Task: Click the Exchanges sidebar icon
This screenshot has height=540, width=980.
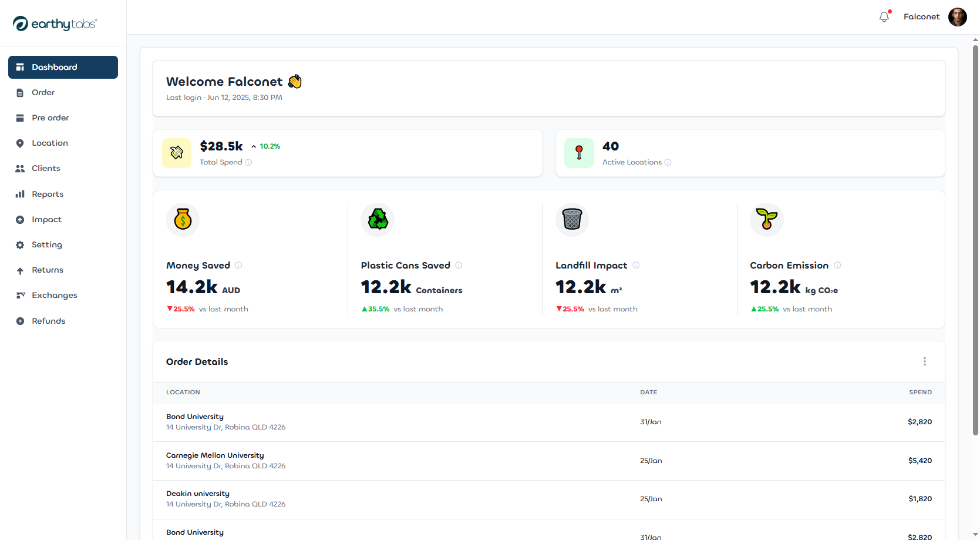Action: (x=19, y=295)
